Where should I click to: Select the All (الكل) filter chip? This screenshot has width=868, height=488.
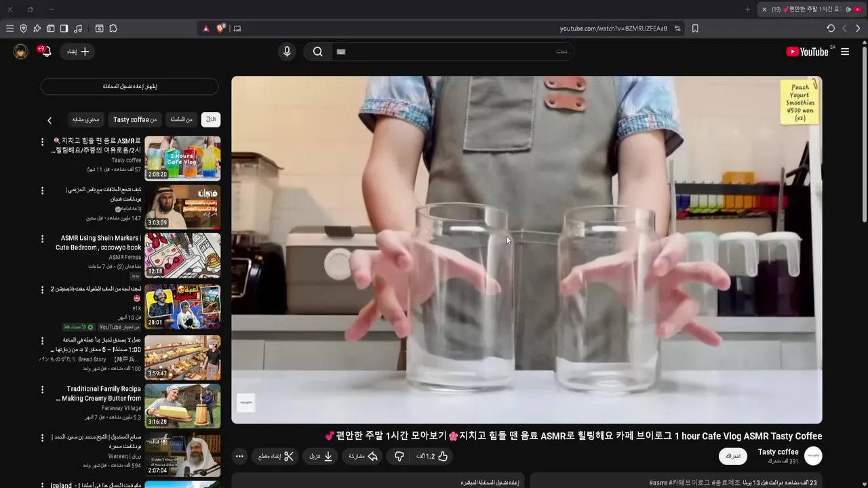click(x=211, y=119)
